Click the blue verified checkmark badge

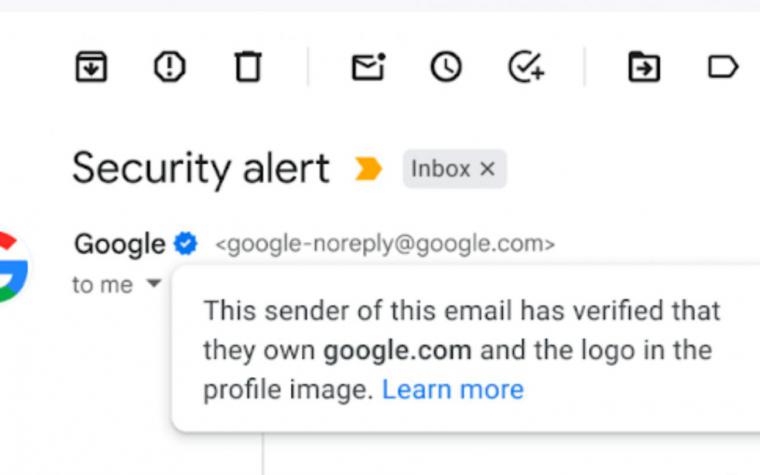(x=186, y=243)
